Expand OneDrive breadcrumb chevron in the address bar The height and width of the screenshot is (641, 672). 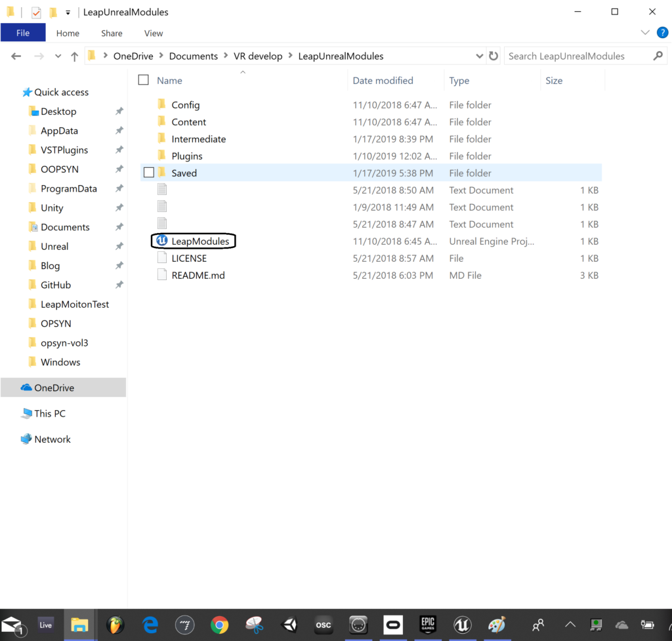pos(161,56)
